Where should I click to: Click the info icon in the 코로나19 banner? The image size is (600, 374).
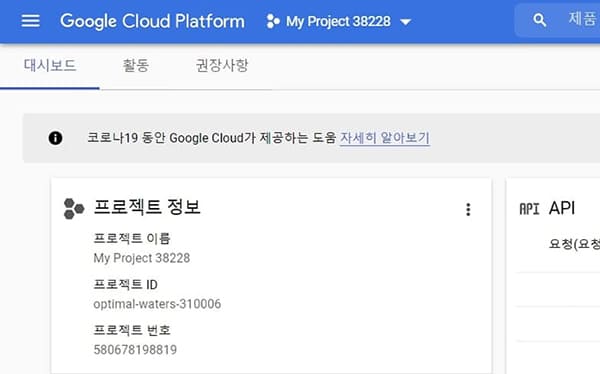tap(55, 138)
